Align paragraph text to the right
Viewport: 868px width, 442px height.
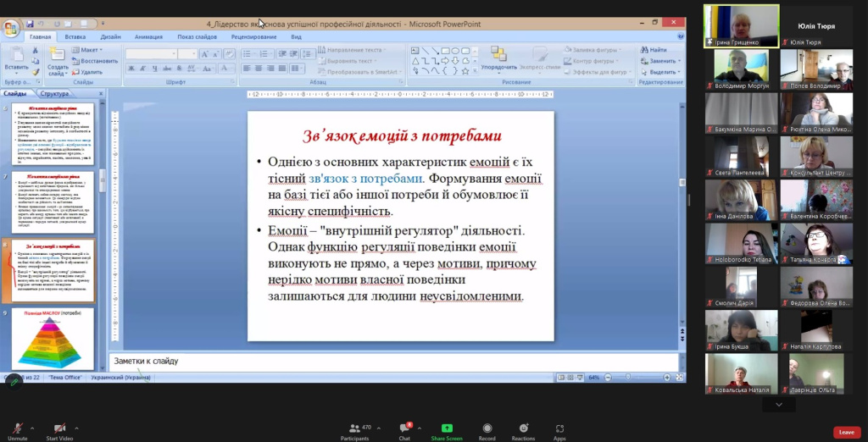(x=270, y=69)
